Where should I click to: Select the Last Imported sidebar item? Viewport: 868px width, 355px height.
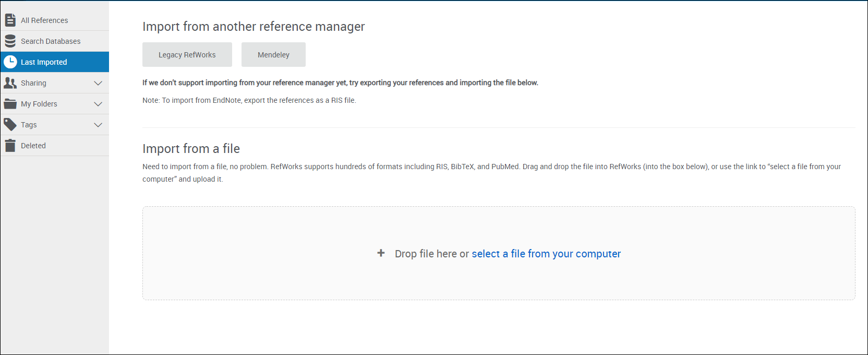[44, 62]
